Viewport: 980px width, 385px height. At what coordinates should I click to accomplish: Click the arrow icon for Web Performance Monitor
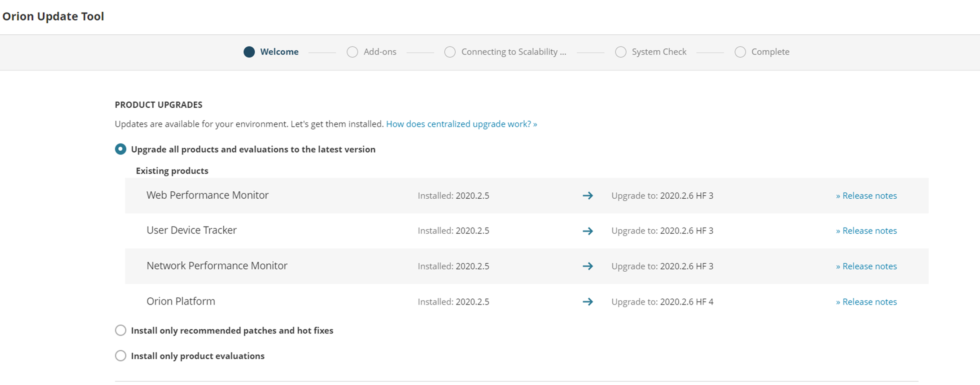pyautogui.click(x=587, y=196)
